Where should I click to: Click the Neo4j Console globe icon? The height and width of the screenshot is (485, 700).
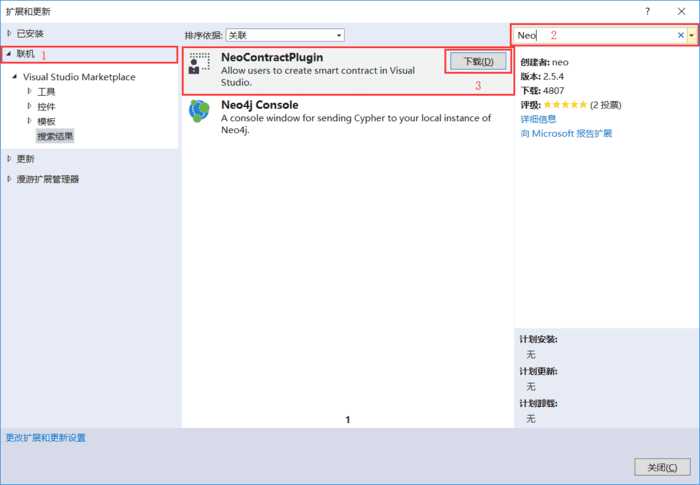point(199,110)
